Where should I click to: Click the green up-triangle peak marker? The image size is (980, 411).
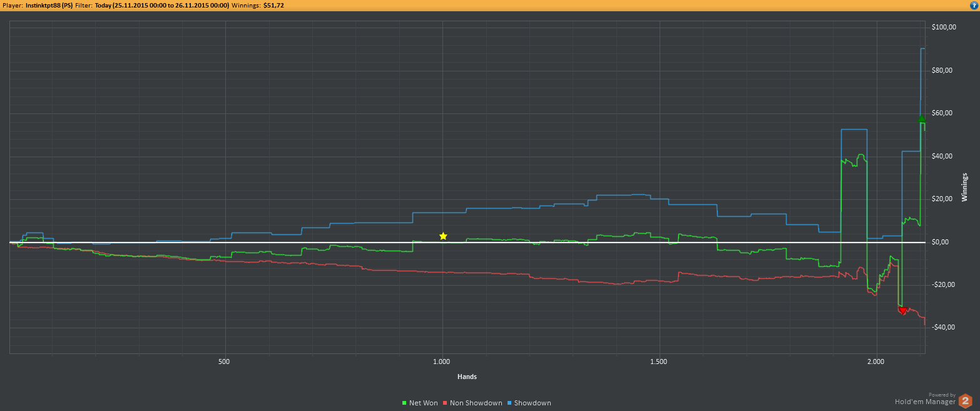[921, 118]
